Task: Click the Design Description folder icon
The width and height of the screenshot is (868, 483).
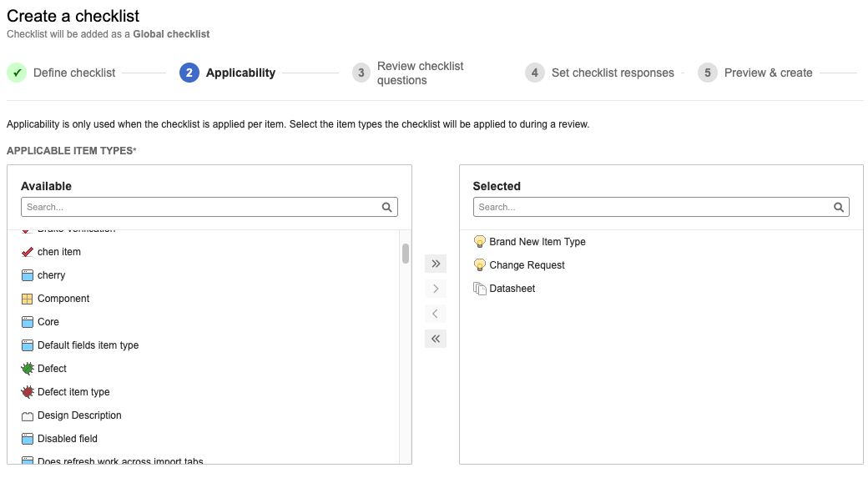Action: (x=27, y=415)
